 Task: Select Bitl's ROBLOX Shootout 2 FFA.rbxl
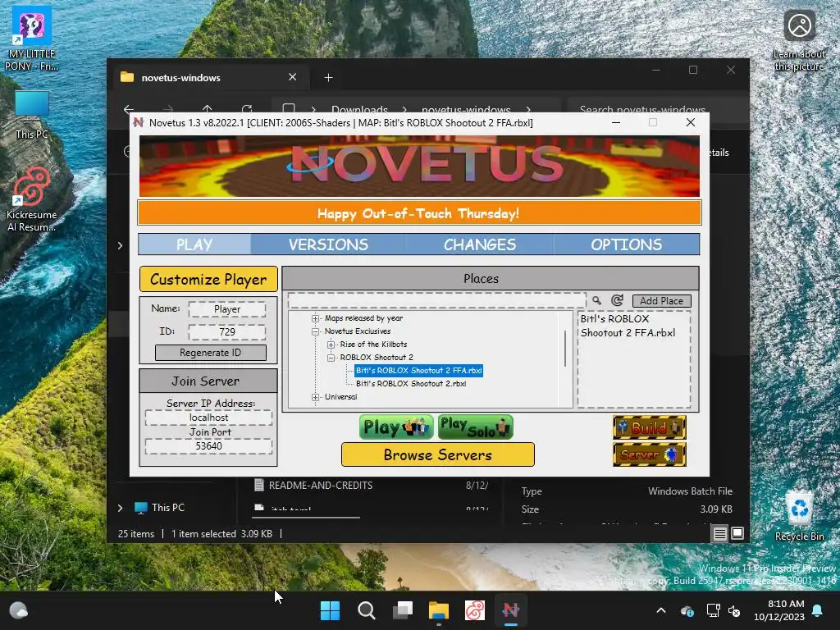(x=419, y=371)
